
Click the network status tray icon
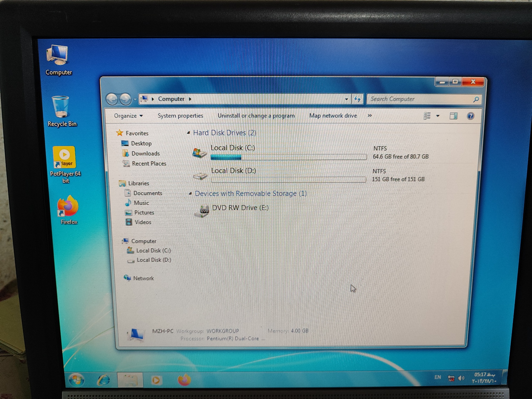coord(451,378)
